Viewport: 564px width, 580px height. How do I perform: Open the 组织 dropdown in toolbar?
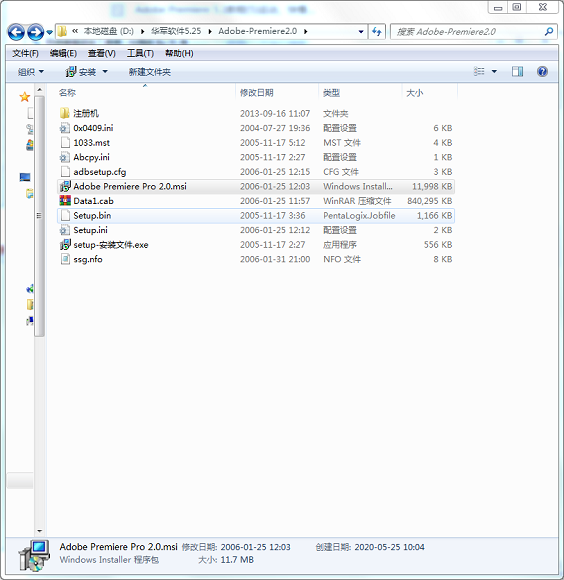(31, 72)
